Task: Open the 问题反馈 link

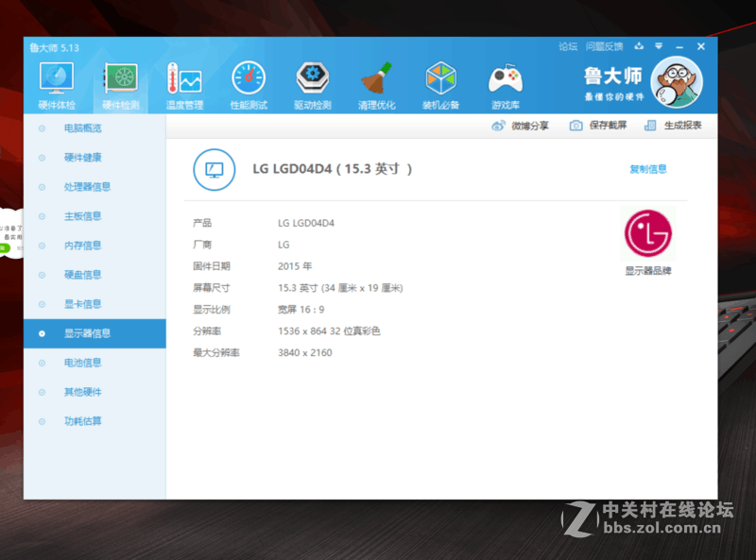Action: [x=604, y=46]
